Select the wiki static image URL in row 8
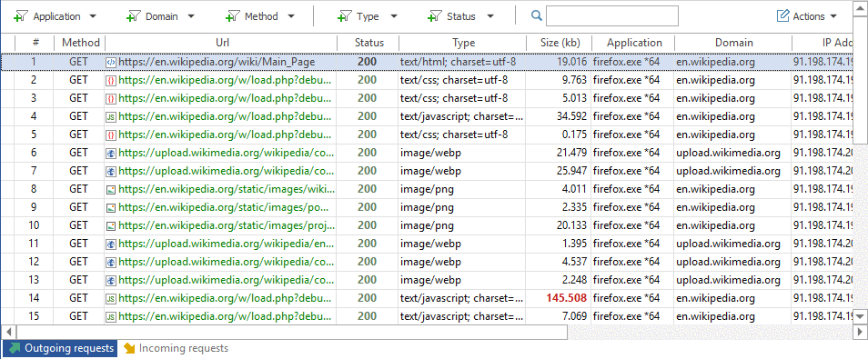868x359 pixels. 227,189
